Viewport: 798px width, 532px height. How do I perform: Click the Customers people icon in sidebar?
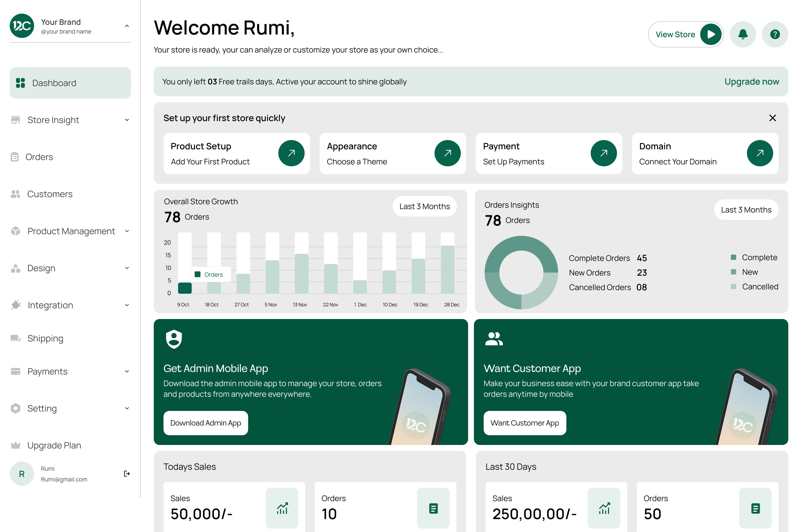point(15,194)
